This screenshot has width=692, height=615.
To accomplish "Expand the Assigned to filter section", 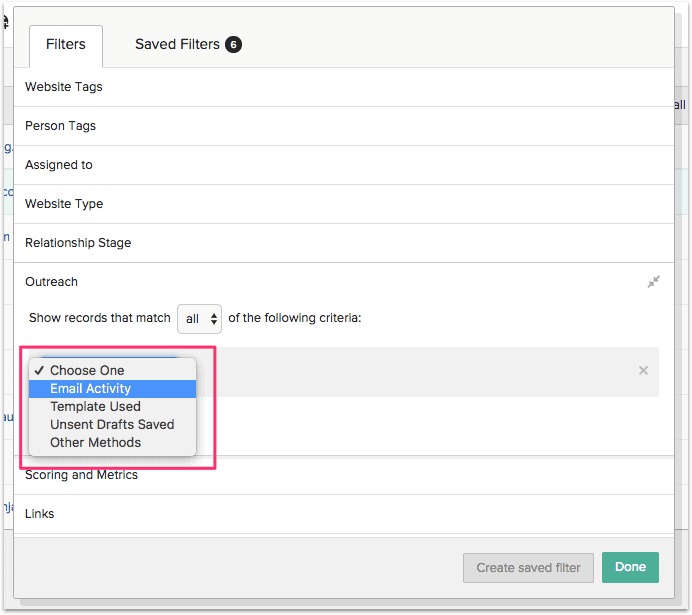I will [x=59, y=165].
